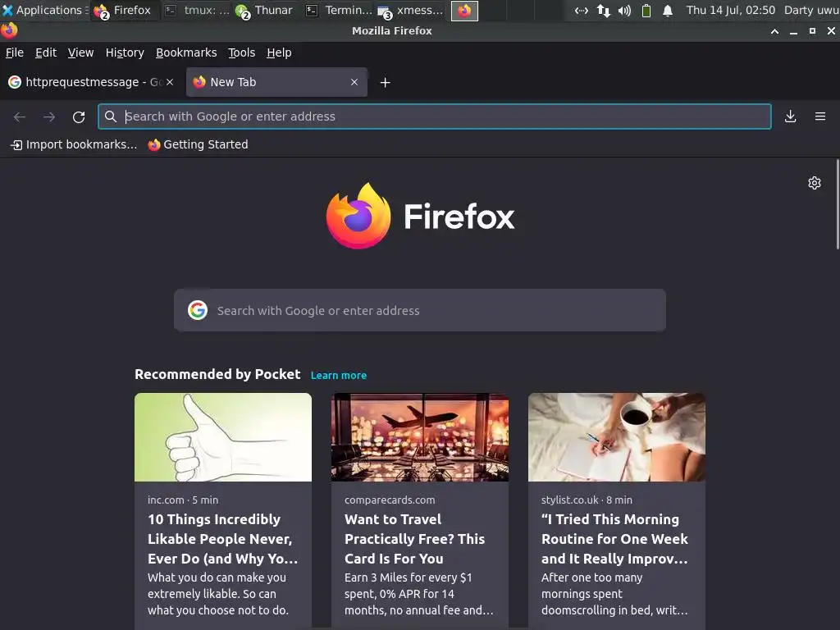Click the stylist.co.uk · 8 min source label
Screen dimensions: 840x630
[587, 500]
